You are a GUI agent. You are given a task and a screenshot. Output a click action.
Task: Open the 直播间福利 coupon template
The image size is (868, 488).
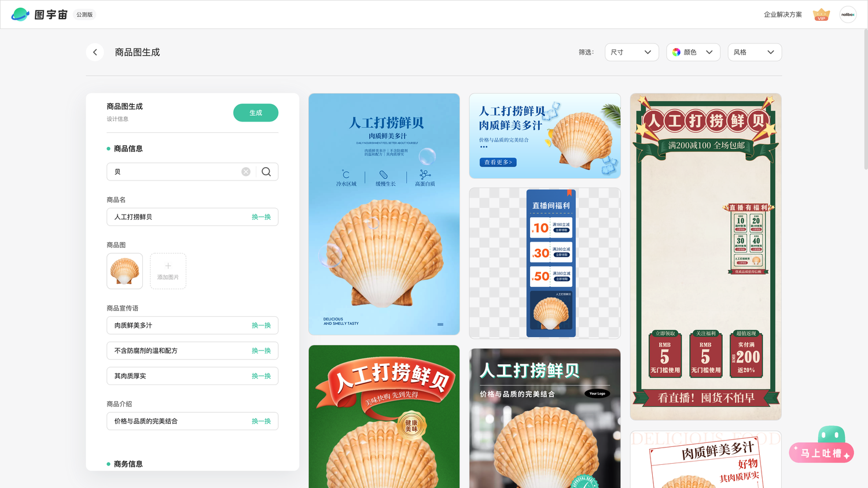pyautogui.click(x=545, y=263)
